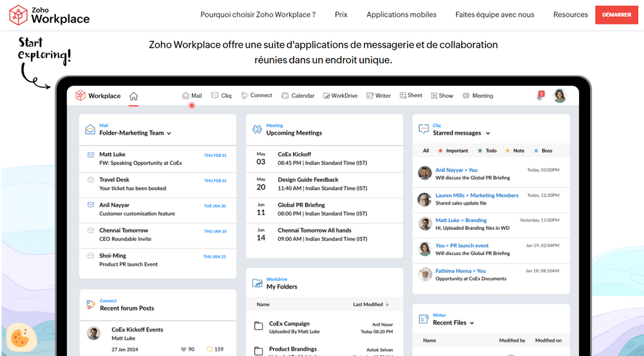The height and width of the screenshot is (356, 644).
Task: Select the Todo starred filter
Action: pyautogui.click(x=487, y=151)
